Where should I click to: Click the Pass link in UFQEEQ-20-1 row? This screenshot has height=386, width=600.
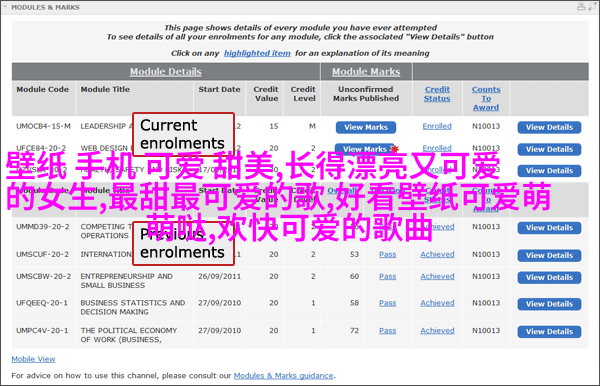(388, 303)
